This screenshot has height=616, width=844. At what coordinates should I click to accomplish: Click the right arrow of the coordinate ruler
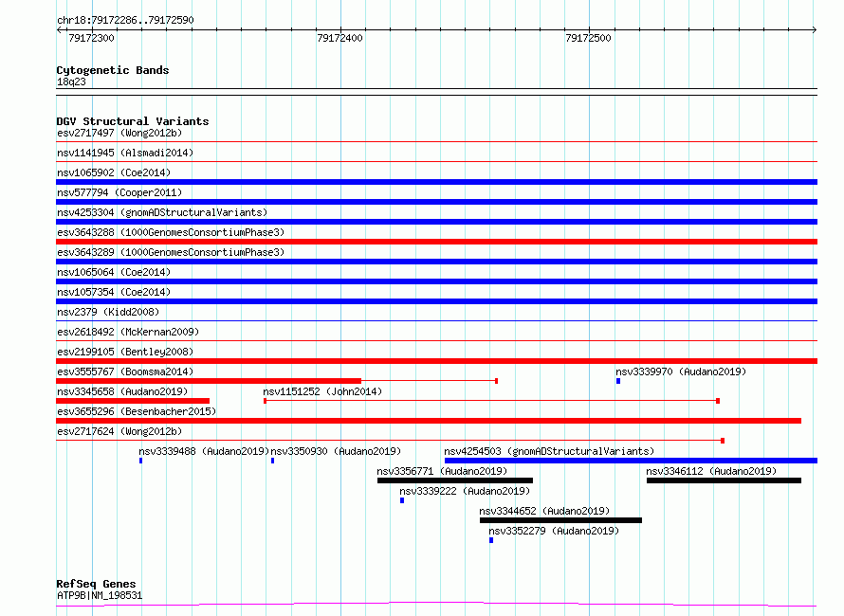point(815,30)
